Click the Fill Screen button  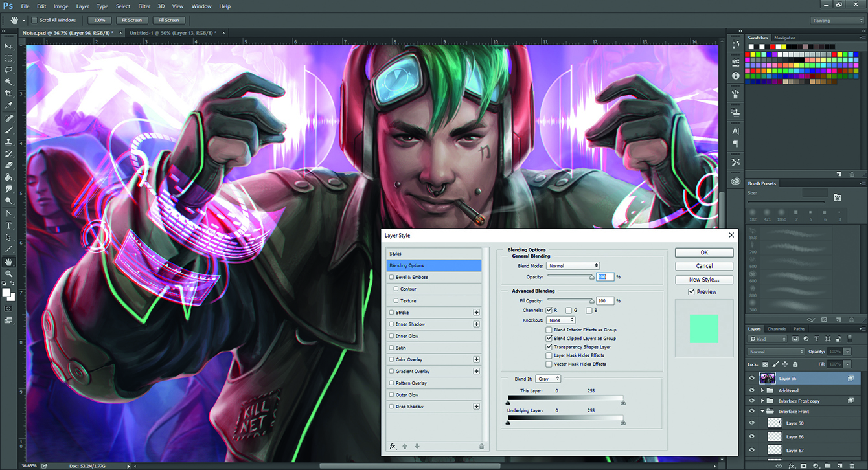pyautogui.click(x=168, y=20)
